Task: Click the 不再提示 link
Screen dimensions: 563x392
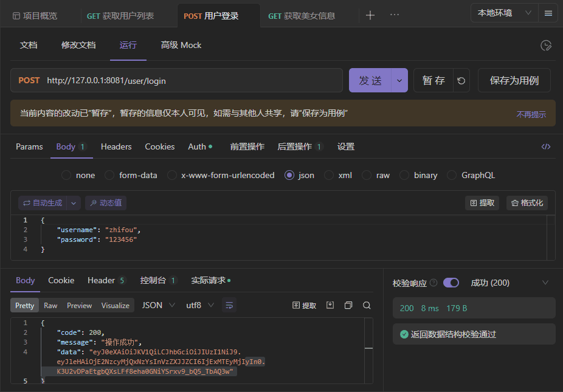Action: (531, 114)
